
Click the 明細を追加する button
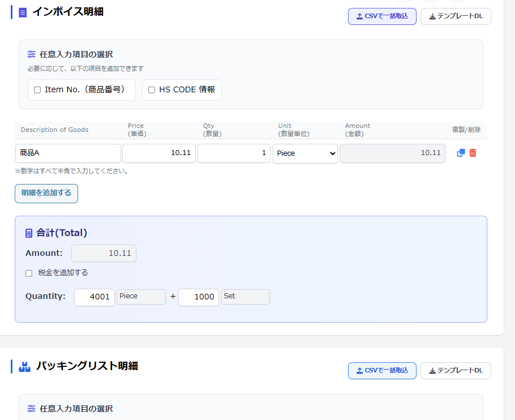pos(46,193)
